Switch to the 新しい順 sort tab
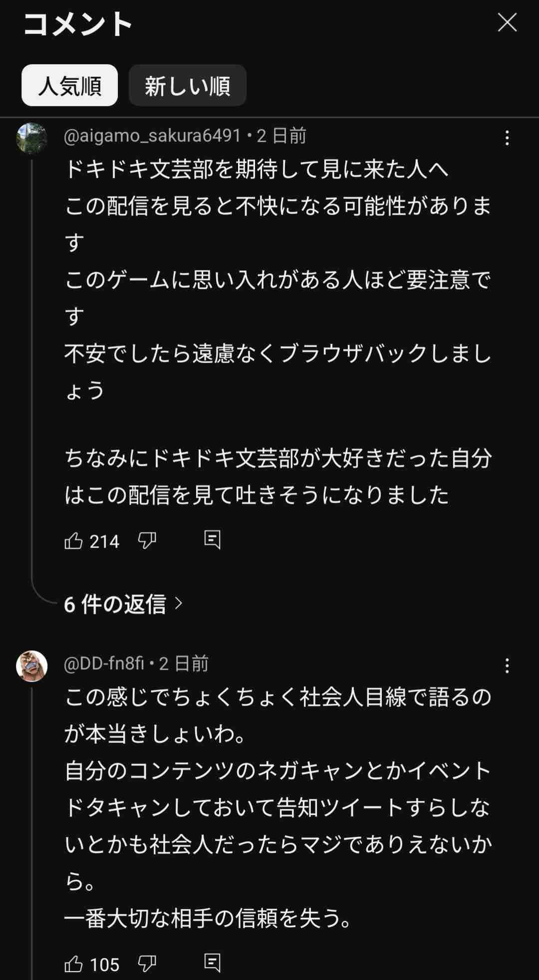This screenshot has height=980, width=539. point(187,85)
